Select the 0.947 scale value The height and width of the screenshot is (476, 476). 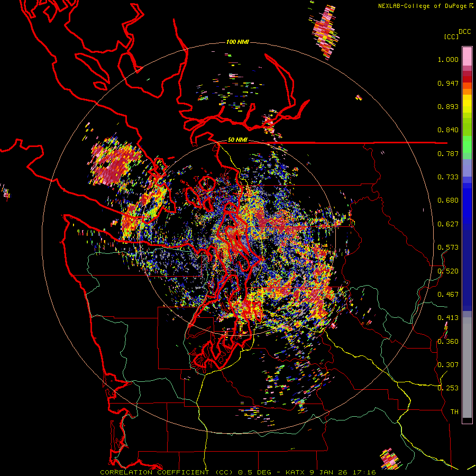pos(448,83)
